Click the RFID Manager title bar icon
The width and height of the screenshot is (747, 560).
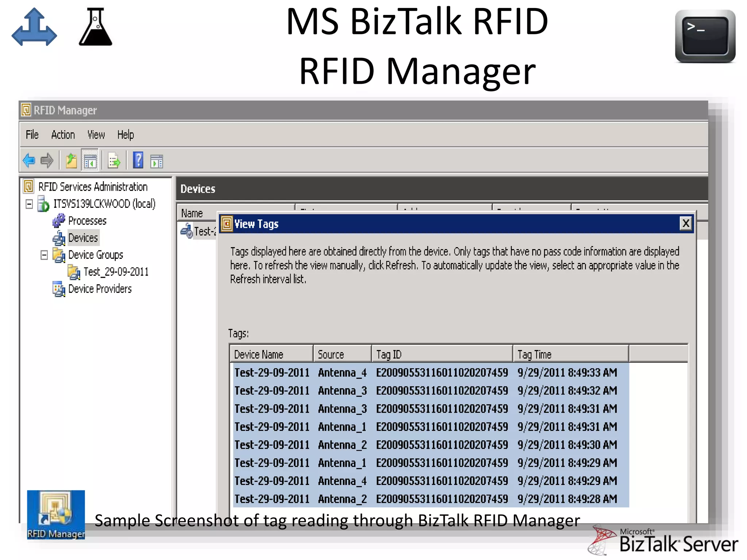coord(26,110)
